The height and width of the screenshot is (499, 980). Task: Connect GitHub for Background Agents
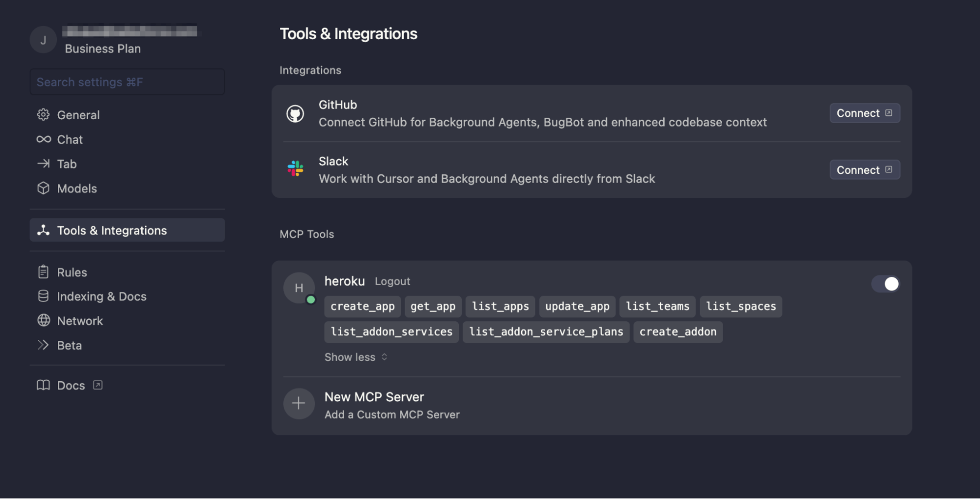864,113
